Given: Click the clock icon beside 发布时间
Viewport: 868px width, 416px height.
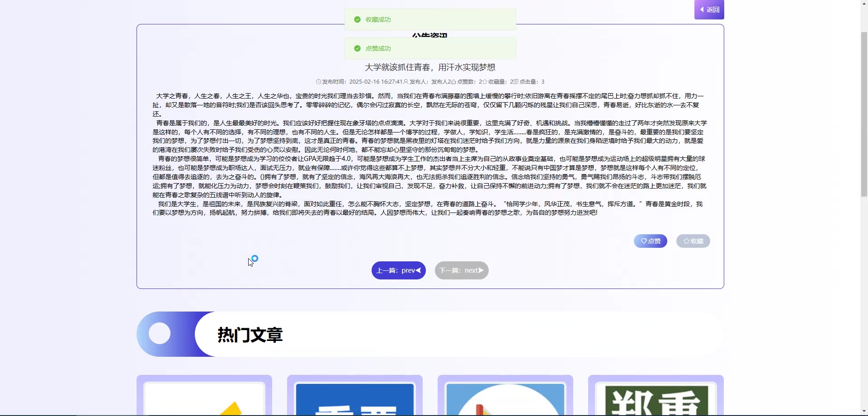Looking at the screenshot, I should click(x=318, y=82).
